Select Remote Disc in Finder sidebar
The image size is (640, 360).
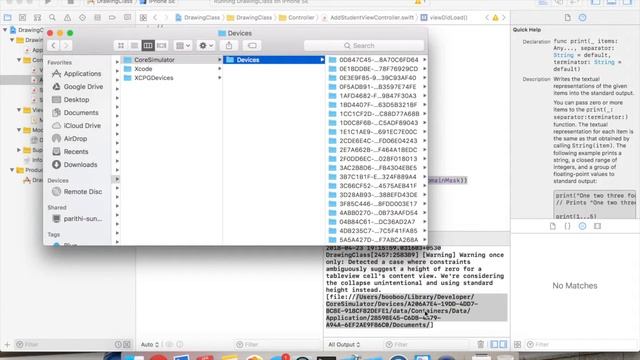point(77,191)
